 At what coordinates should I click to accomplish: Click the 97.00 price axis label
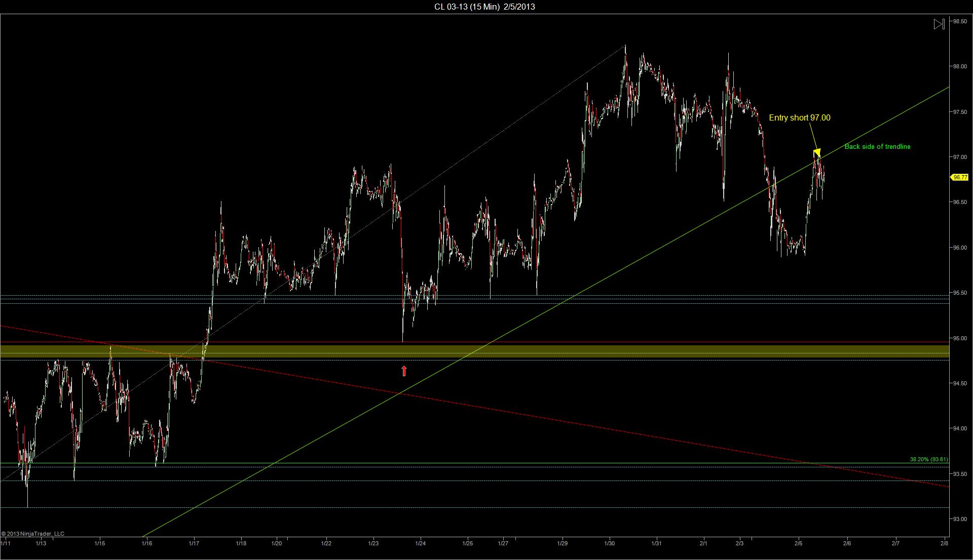(959, 157)
